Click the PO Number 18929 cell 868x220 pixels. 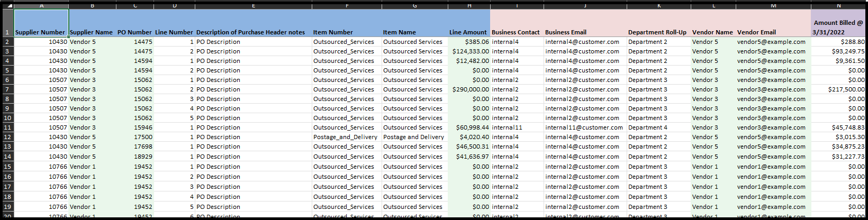click(135, 157)
